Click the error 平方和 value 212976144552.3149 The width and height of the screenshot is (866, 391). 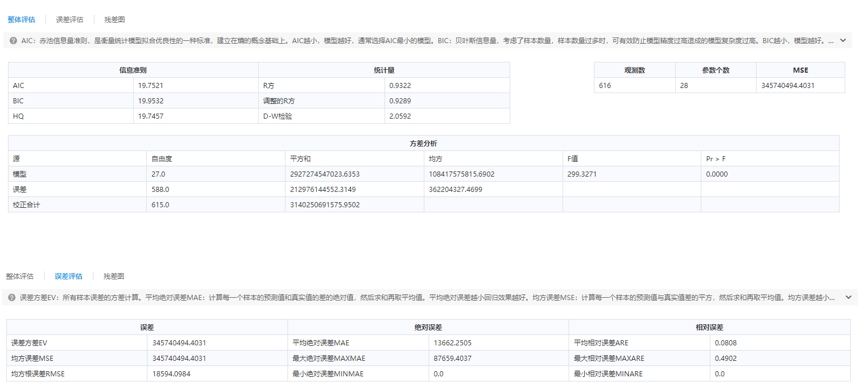323,189
